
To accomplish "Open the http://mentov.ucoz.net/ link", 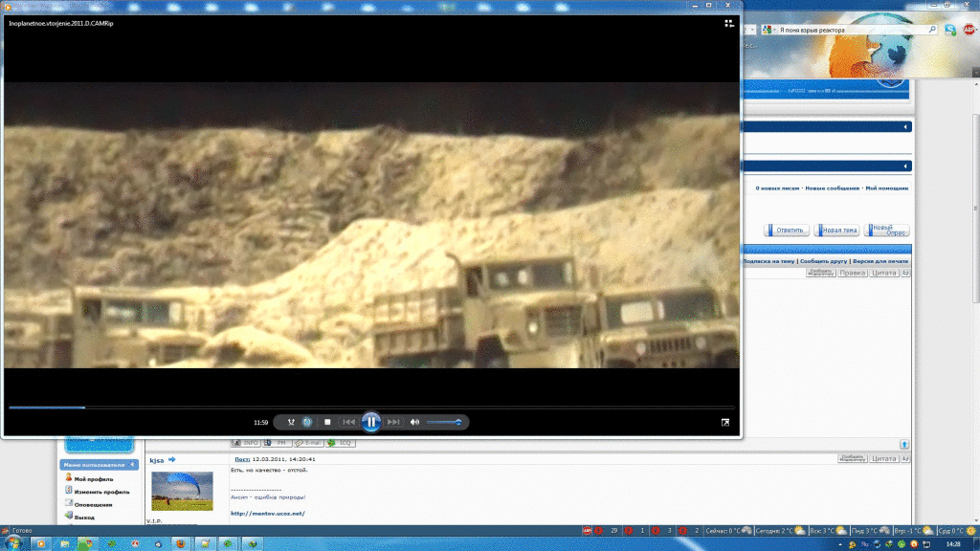I will coord(268,514).
